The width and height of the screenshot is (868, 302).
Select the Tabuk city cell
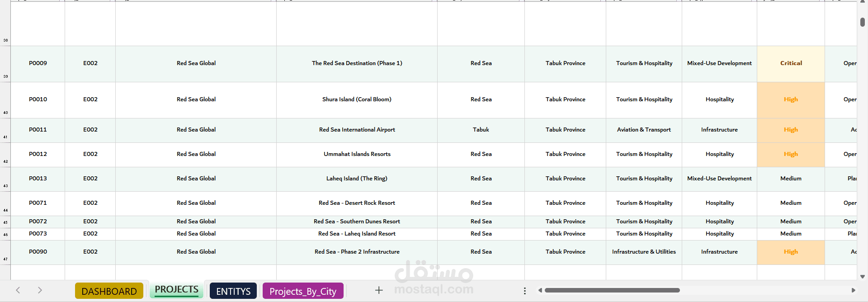(481, 130)
